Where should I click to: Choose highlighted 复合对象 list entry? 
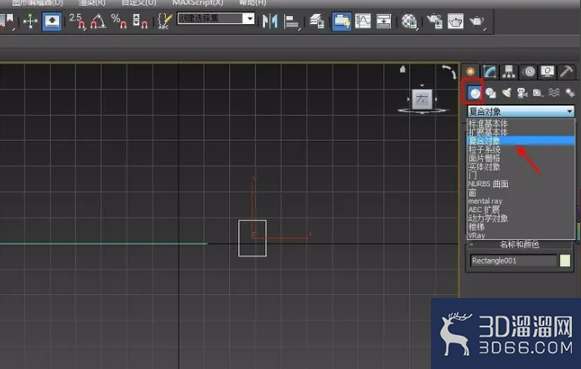[521, 140]
